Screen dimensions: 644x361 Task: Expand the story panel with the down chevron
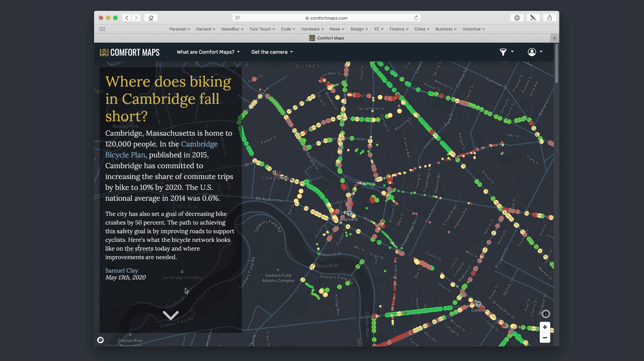tap(170, 315)
